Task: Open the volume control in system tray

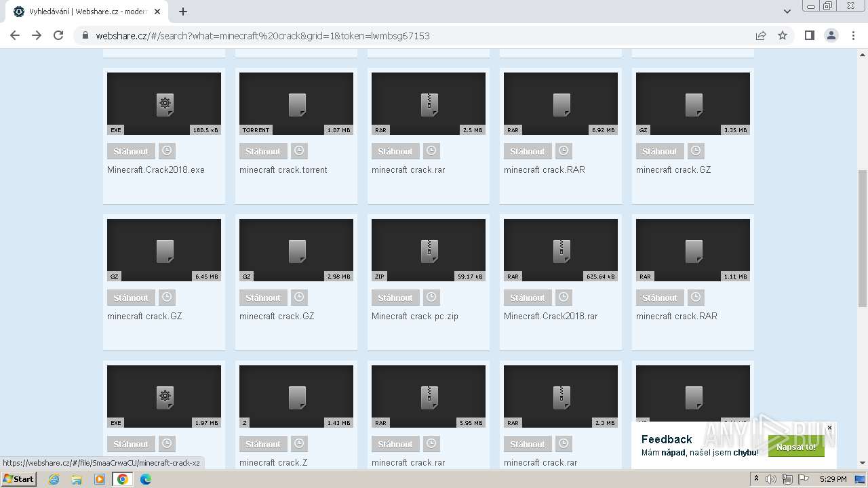Action: [771, 479]
